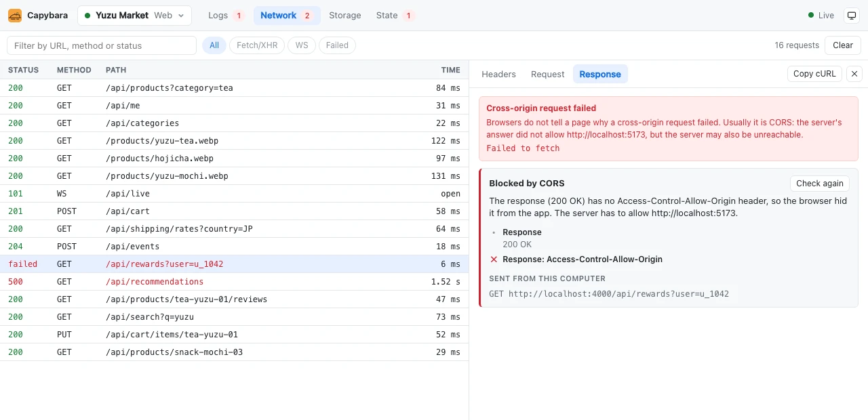Image resolution: width=868 pixels, height=420 pixels.
Task: Select the /api/categories request row
Action: click(234, 123)
